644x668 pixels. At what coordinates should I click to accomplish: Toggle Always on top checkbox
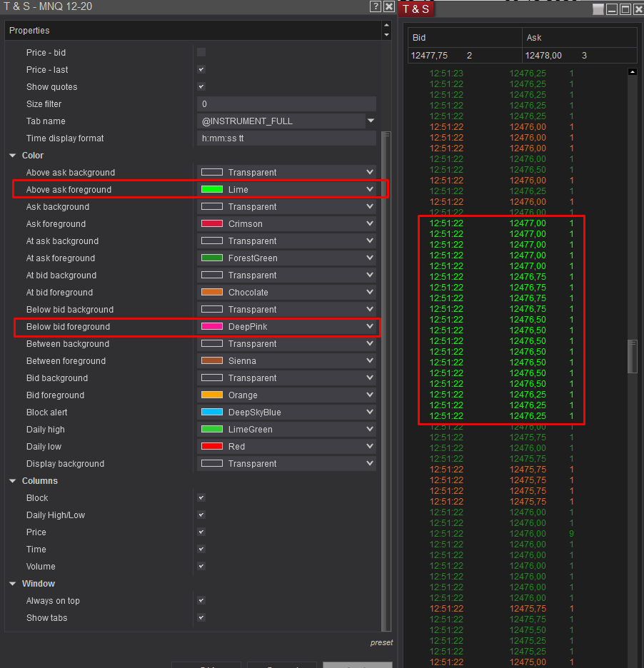click(201, 600)
